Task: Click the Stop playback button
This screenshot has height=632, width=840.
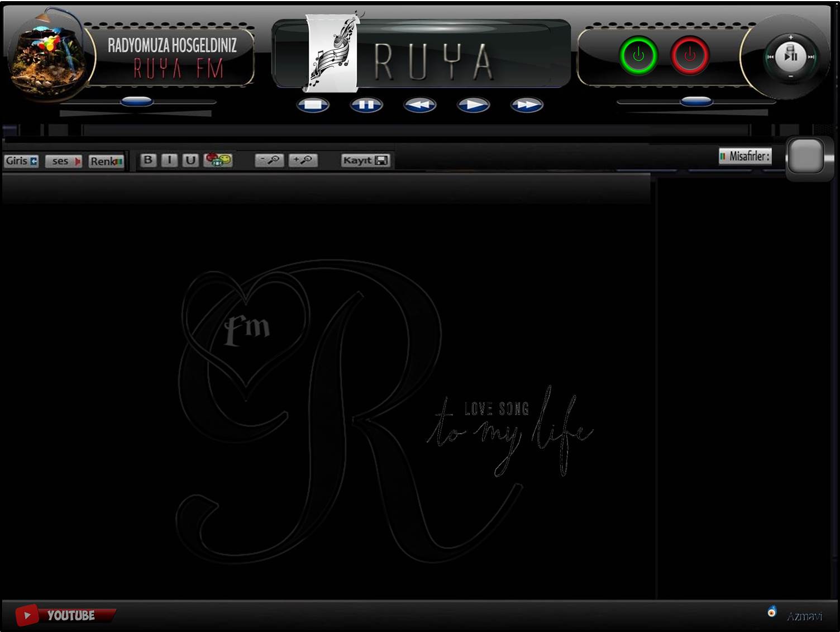Action: click(x=313, y=104)
